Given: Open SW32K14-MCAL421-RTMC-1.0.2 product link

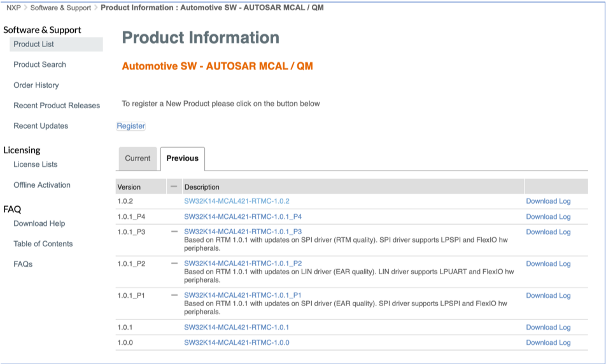Looking at the screenshot, I should tap(237, 201).
